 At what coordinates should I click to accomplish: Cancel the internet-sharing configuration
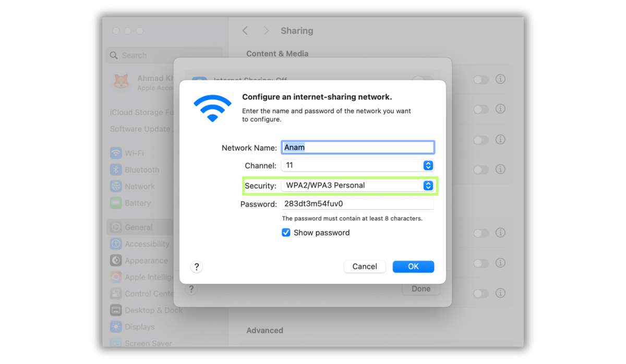coord(365,266)
